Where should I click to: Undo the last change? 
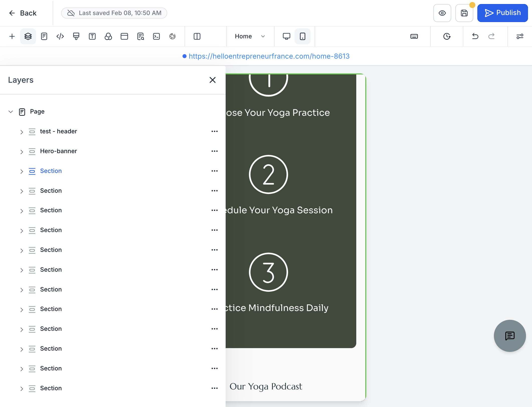pyautogui.click(x=475, y=36)
